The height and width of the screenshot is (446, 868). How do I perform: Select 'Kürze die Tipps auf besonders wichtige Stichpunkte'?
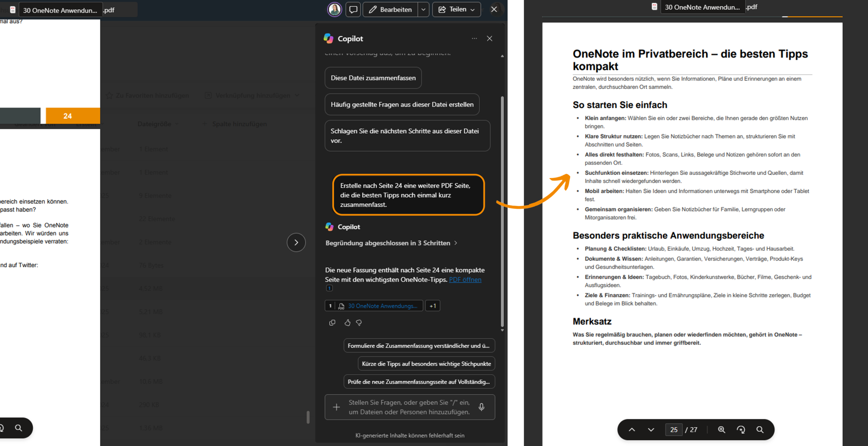tap(426, 364)
